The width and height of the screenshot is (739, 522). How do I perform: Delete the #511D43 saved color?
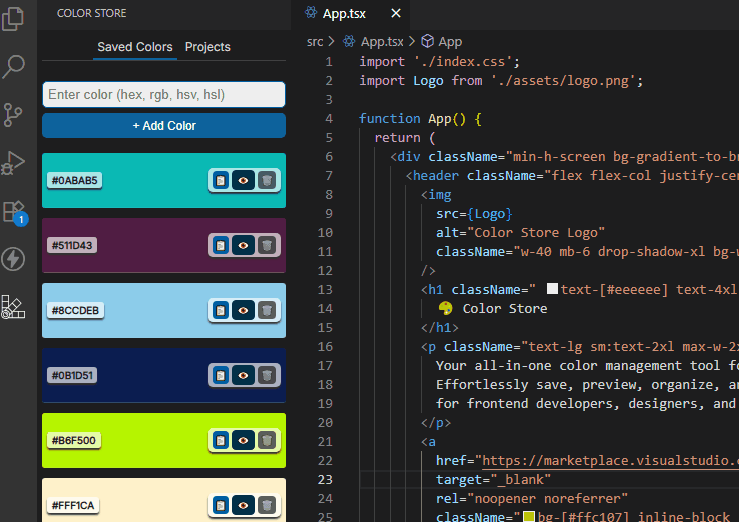[267, 245]
